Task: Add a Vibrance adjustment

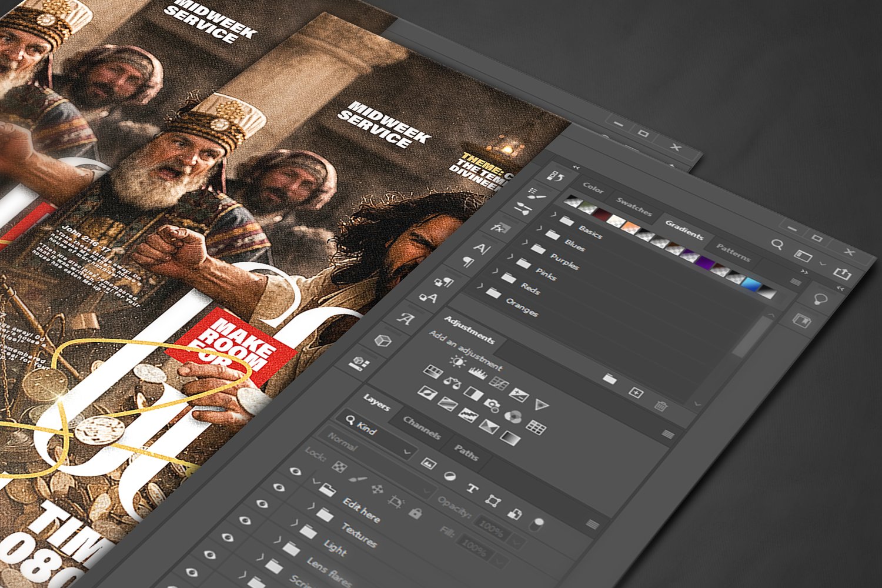Action: pos(542,405)
